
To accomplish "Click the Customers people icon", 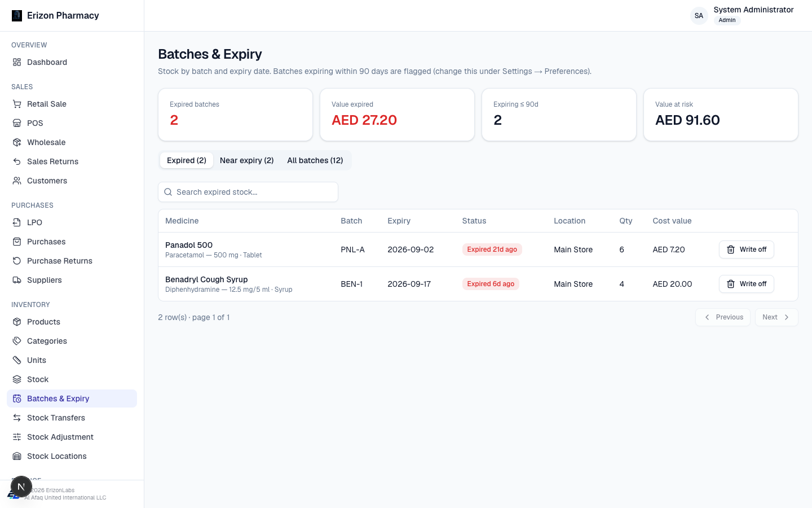I will (x=17, y=181).
